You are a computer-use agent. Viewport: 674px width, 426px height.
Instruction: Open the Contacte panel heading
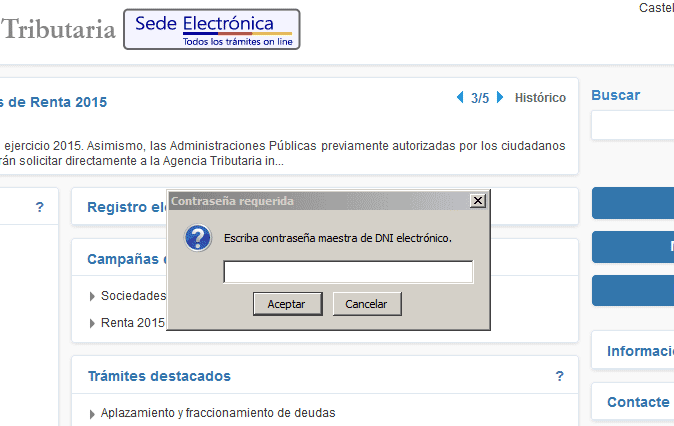[638, 402]
